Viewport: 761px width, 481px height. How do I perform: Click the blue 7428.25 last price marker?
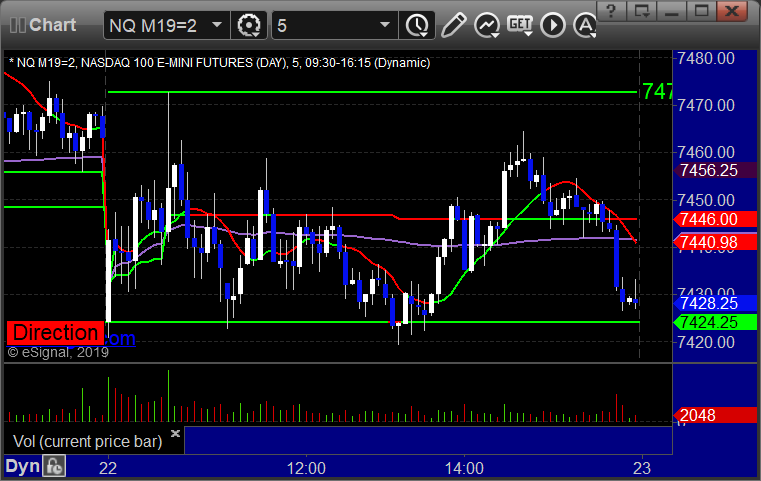click(715, 303)
